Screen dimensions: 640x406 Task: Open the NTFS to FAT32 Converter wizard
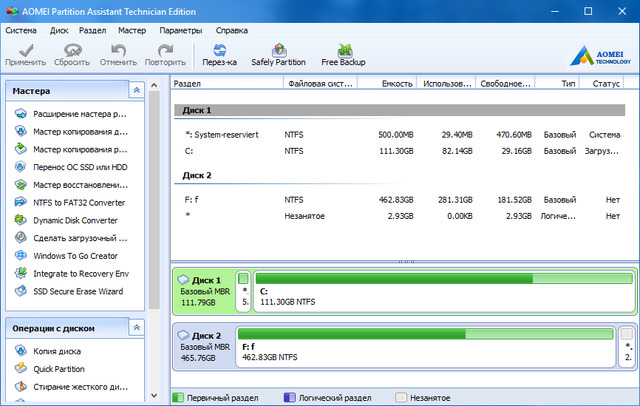coord(79,202)
